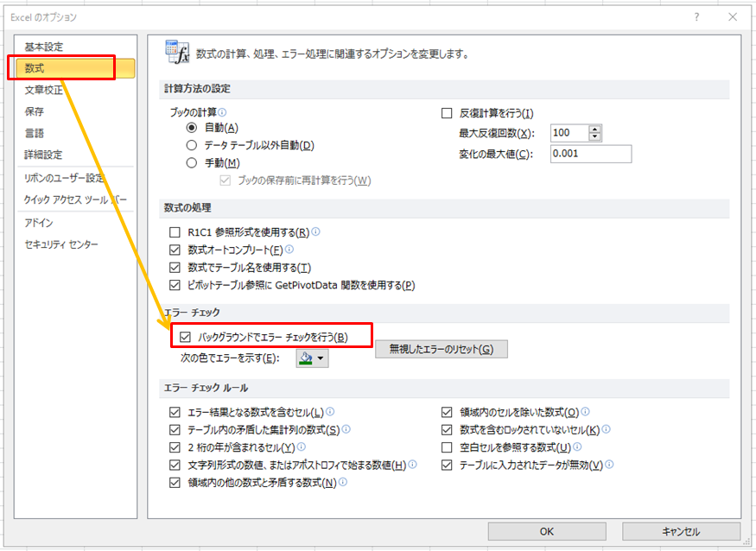Screen dimensions: 756x551
Task: Toggle テーブル内の矛盾した集計列の数式(S) checkbox
Action: pos(175,429)
